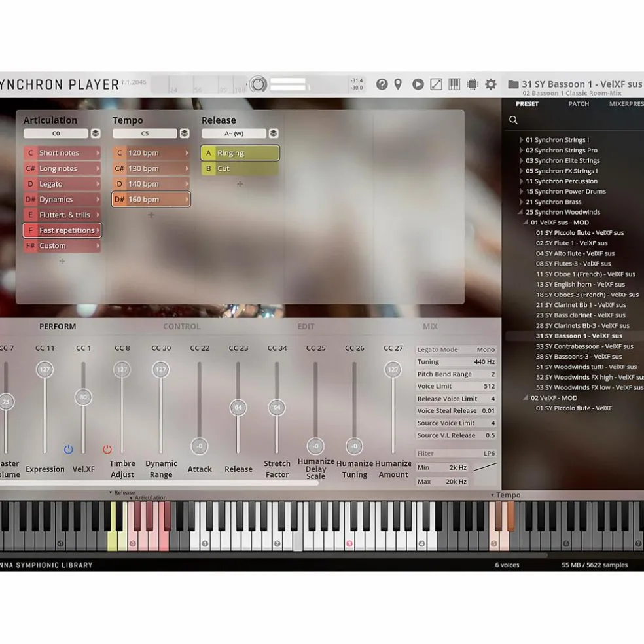Click the Filter Max 20k Hz value
Image resolution: width=644 pixels, height=644 pixels.
[442, 482]
